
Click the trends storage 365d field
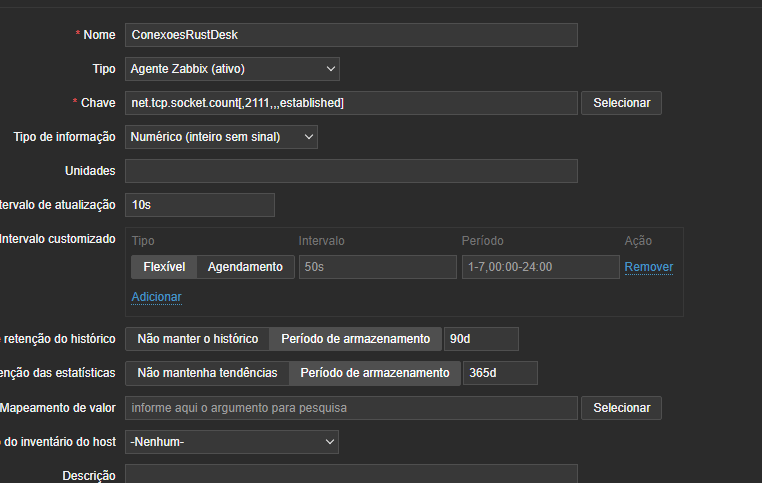pyautogui.click(x=500, y=373)
